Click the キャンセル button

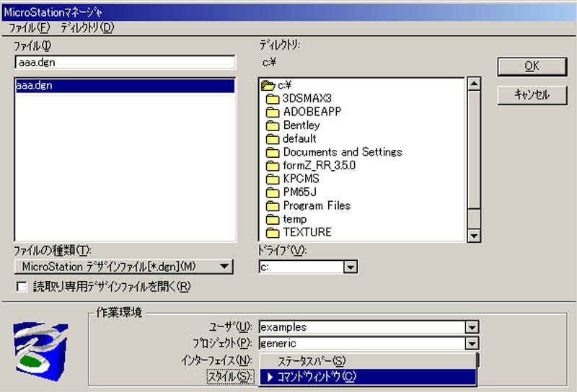tap(532, 95)
